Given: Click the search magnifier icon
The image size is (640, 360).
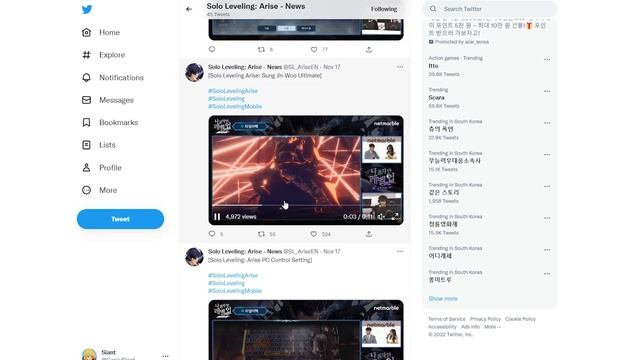Looking at the screenshot, I should point(433,9).
